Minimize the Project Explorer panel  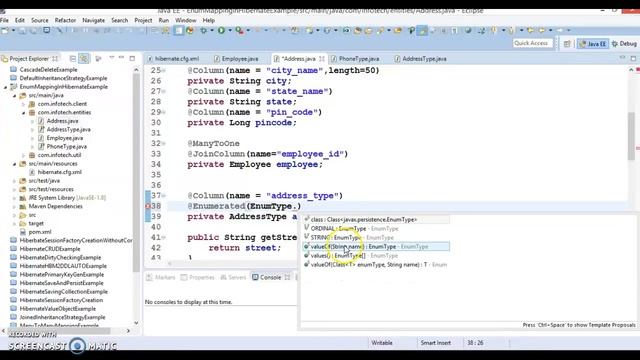tap(121, 58)
